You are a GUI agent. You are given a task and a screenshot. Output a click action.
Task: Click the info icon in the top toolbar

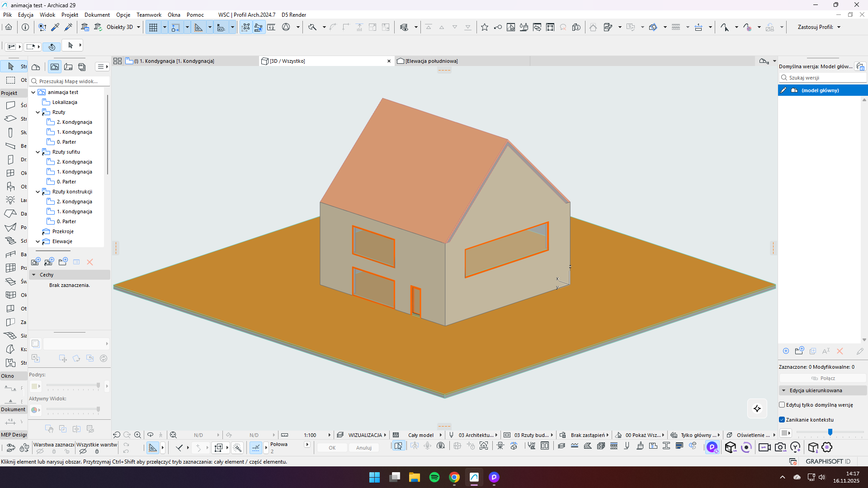click(x=25, y=27)
